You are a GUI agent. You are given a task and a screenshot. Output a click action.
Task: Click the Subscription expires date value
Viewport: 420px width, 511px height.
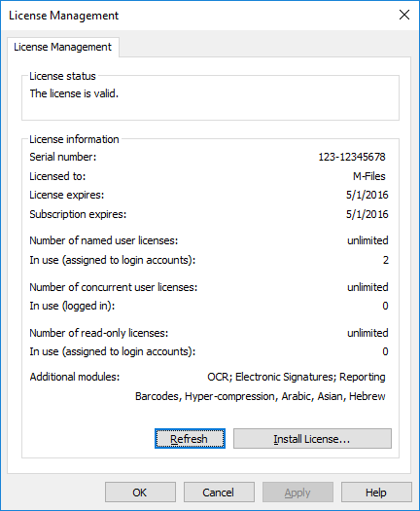click(367, 214)
